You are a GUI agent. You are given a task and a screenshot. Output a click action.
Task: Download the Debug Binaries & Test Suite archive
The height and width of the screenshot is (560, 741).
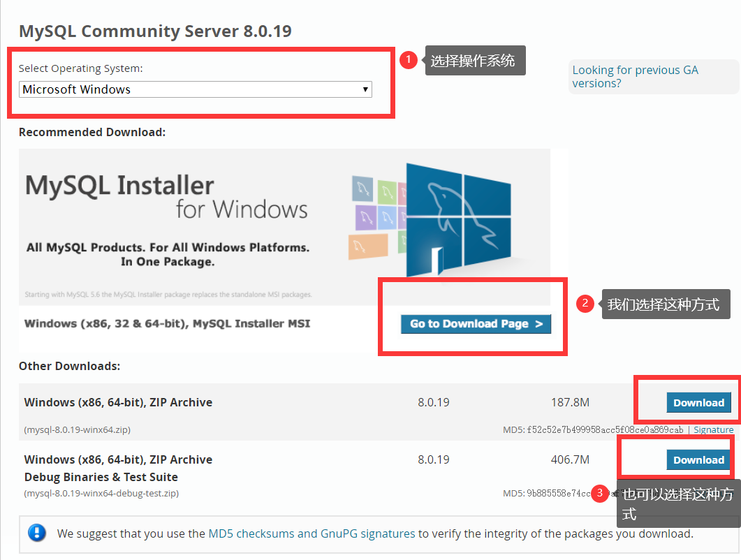(698, 460)
